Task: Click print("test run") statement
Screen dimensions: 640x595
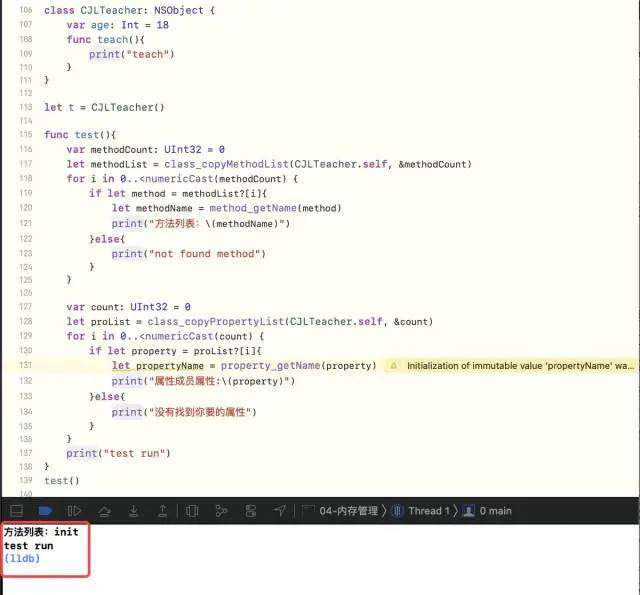Action: (x=118, y=453)
